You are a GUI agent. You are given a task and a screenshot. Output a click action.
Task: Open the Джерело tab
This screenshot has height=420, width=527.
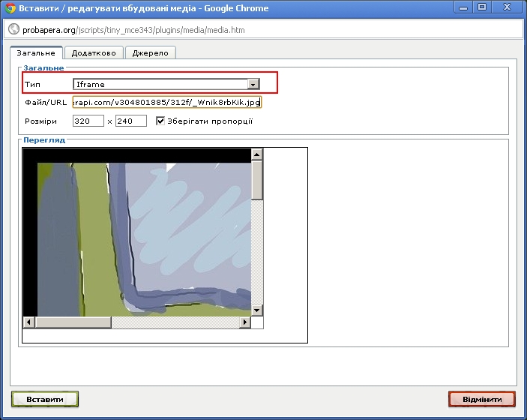150,53
